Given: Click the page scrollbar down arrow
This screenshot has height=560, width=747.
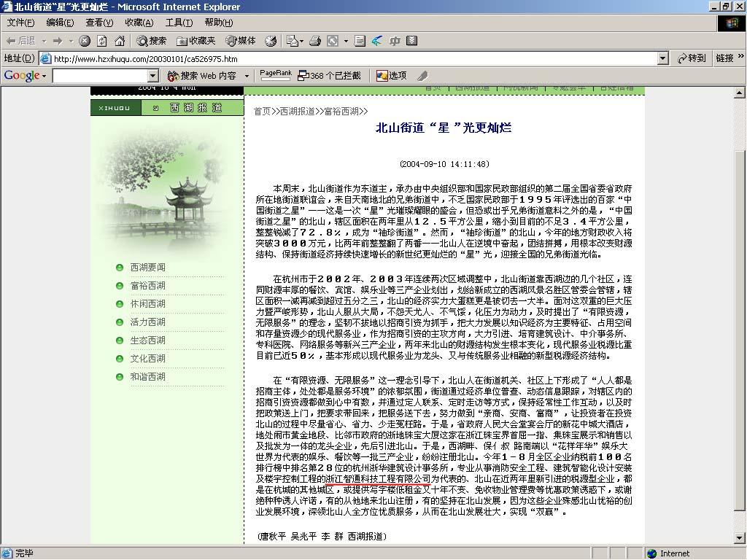Looking at the screenshot, I should (x=740, y=538).
